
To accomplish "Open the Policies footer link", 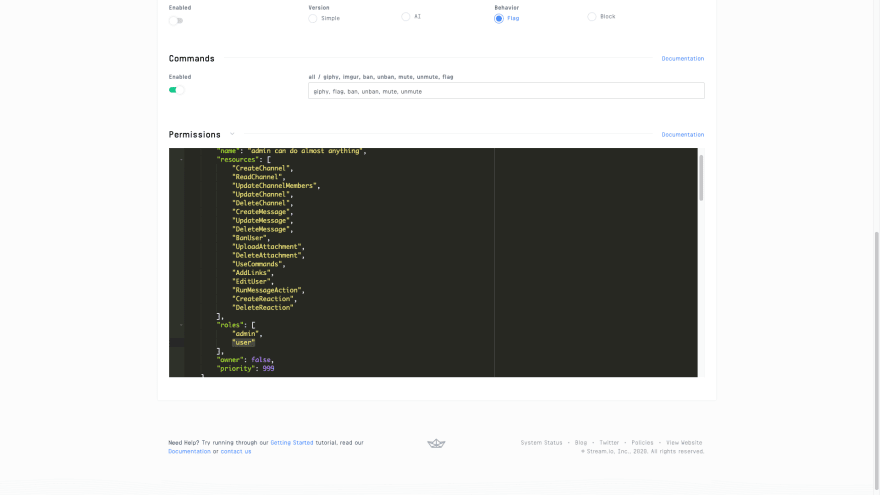I will coord(642,443).
